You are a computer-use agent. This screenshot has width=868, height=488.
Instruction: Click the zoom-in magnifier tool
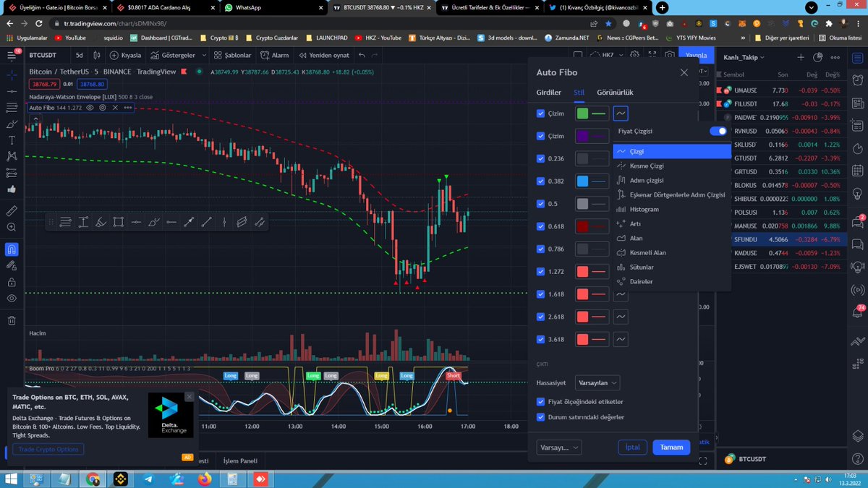click(x=12, y=228)
